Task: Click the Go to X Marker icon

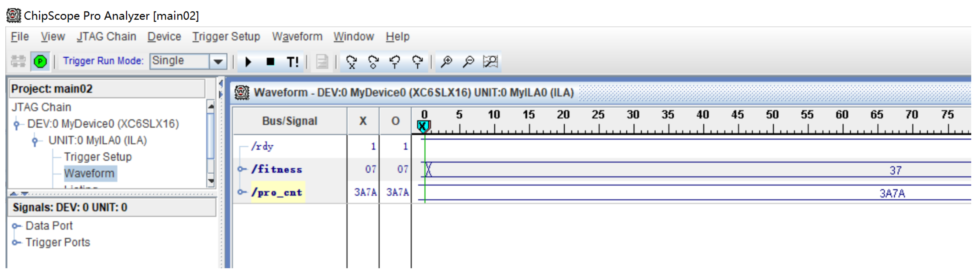Action: point(351,62)
